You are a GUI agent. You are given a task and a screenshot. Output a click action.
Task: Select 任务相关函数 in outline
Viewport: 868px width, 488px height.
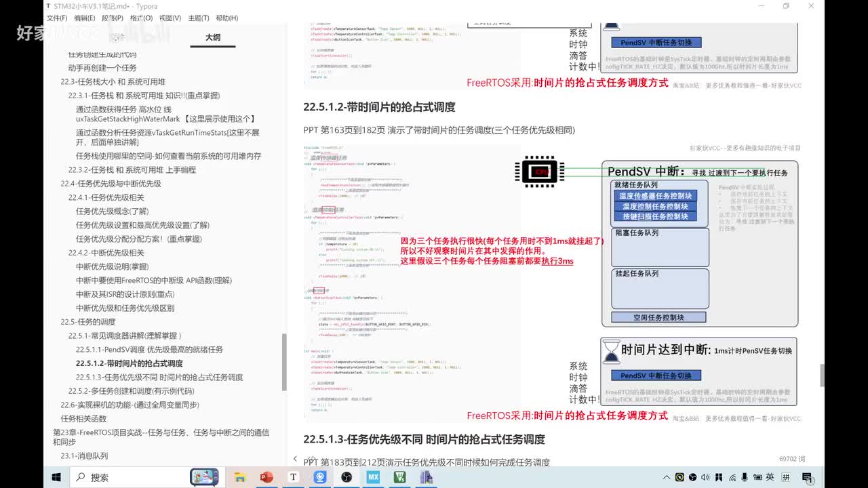tap(83, 419)
